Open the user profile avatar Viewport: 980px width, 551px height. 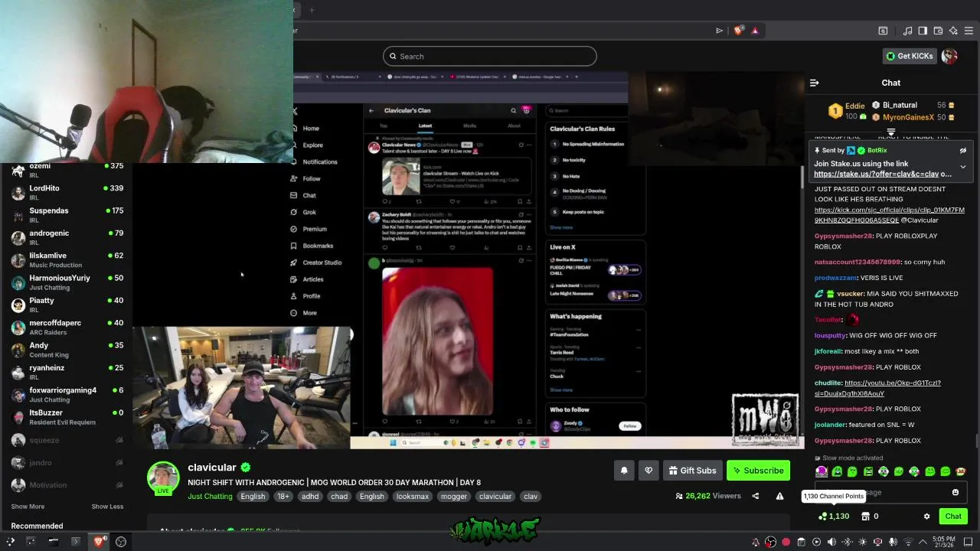click(x=949, y=56)
